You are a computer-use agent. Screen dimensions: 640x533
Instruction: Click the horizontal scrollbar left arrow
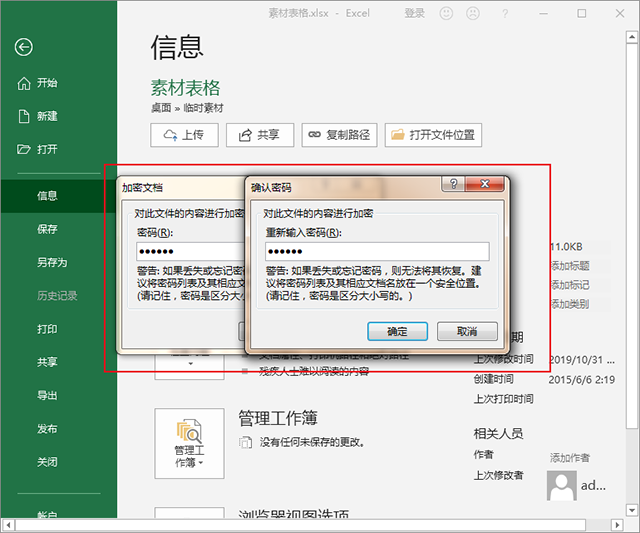(8, 525)
